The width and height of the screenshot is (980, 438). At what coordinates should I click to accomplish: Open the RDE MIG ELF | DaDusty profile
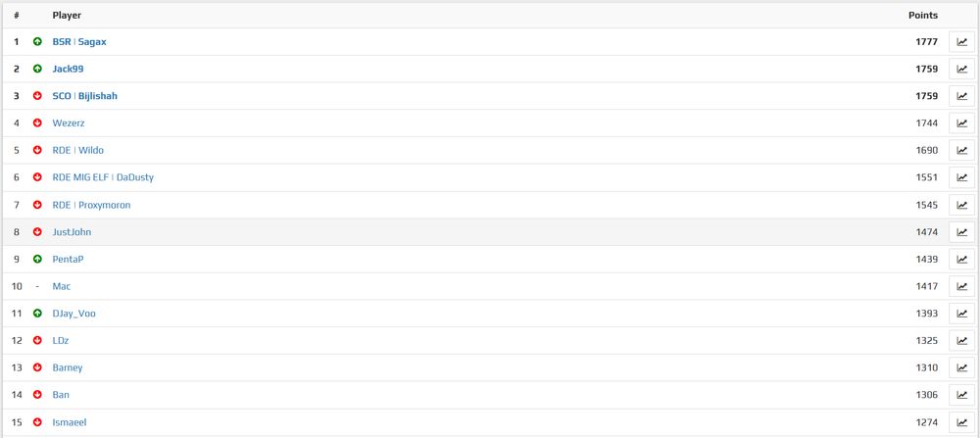point(103,177)
